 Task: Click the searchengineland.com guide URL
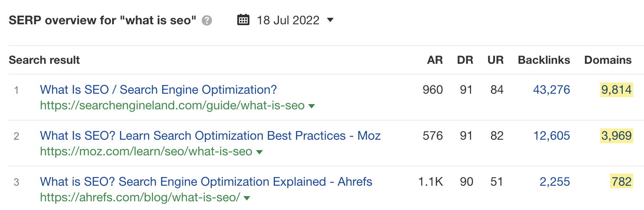172,105
